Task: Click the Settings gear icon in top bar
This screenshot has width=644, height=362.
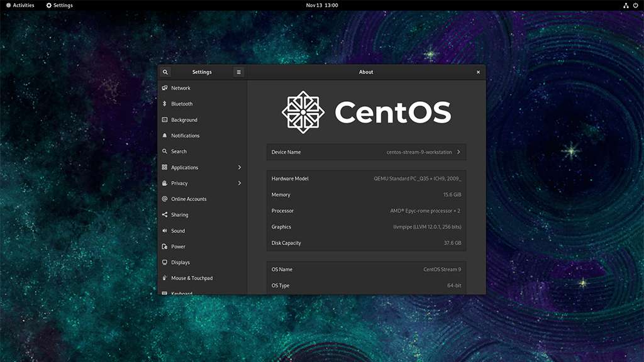Action: [49, 5]
